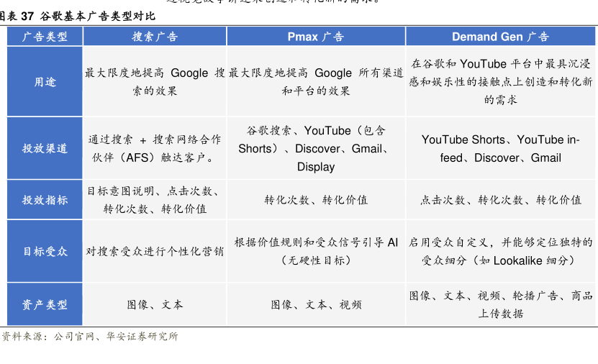This screenshot has height=364, width=598.
Task: Click the '用途' row label
Action: [x=45, y=81]
